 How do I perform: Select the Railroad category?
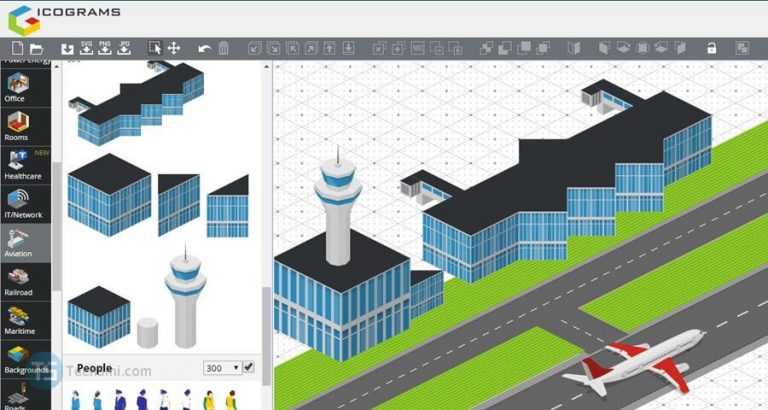[x=18, y=281]
